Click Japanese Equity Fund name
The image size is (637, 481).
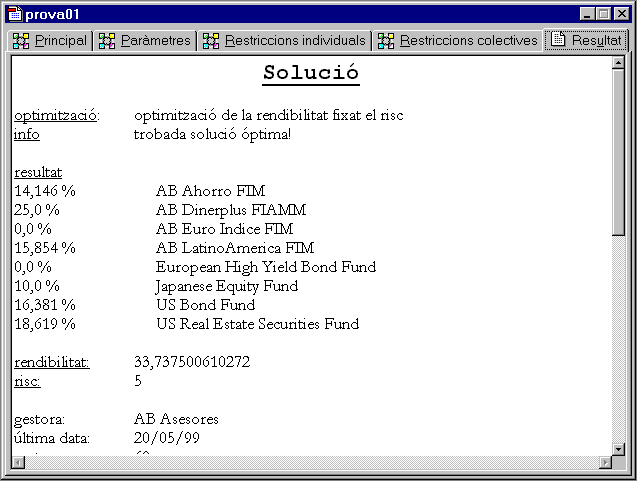pyautogui.click(x=227, y=286)
